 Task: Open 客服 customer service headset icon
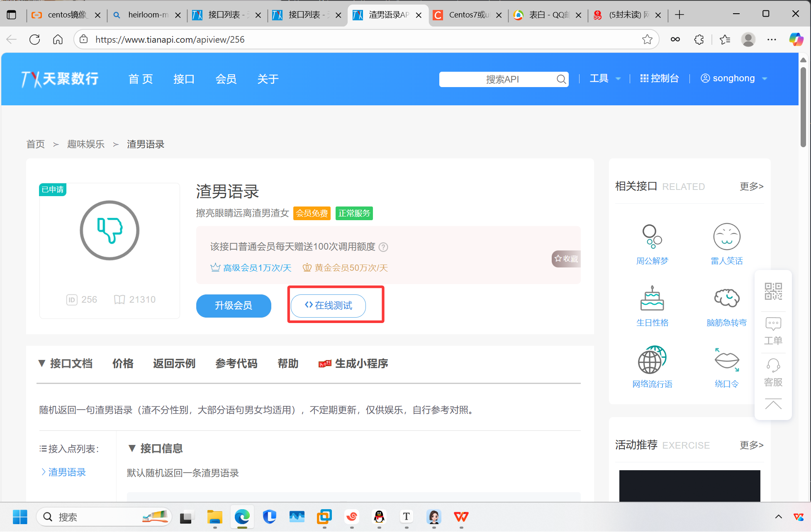coord(773,366)
